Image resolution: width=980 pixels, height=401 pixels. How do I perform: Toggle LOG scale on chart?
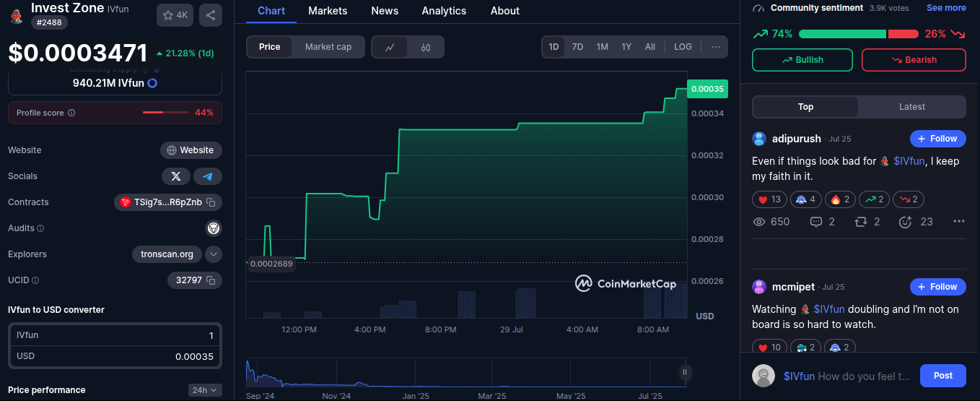[x=683, y=47]
